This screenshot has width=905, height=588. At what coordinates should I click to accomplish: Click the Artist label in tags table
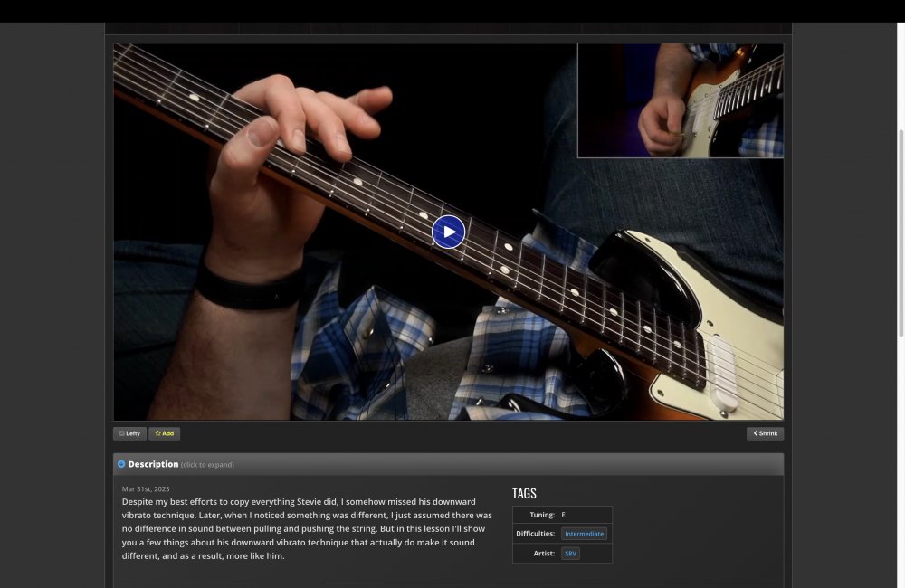tap(543, 553)
